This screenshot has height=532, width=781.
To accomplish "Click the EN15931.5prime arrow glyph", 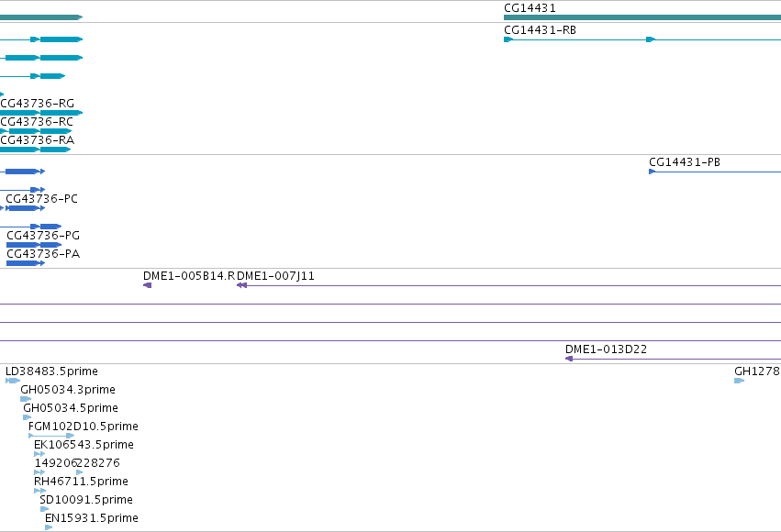I will tap(49, 527).
